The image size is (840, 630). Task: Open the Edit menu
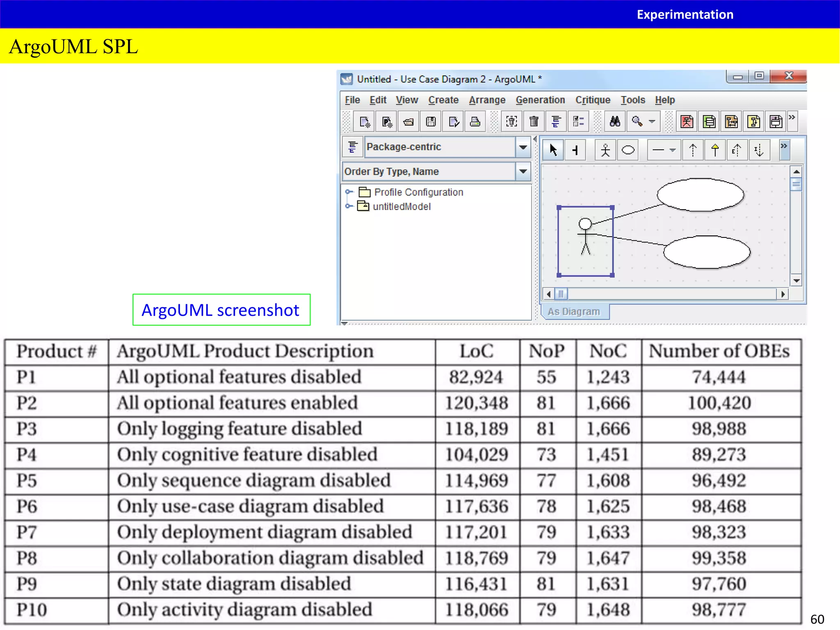click(x=378, y=100)
